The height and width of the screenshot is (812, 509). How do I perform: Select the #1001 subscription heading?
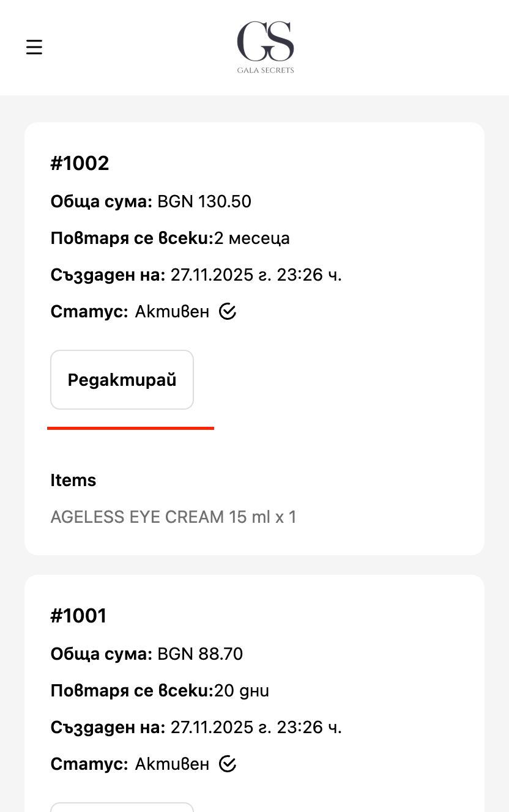[x=78, y=616]
